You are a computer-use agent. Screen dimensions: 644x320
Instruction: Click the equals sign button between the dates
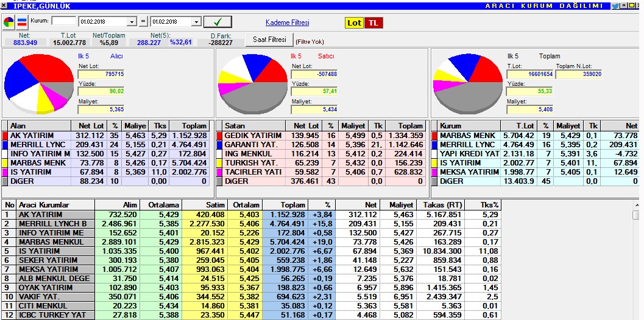[x=143, y=22]
